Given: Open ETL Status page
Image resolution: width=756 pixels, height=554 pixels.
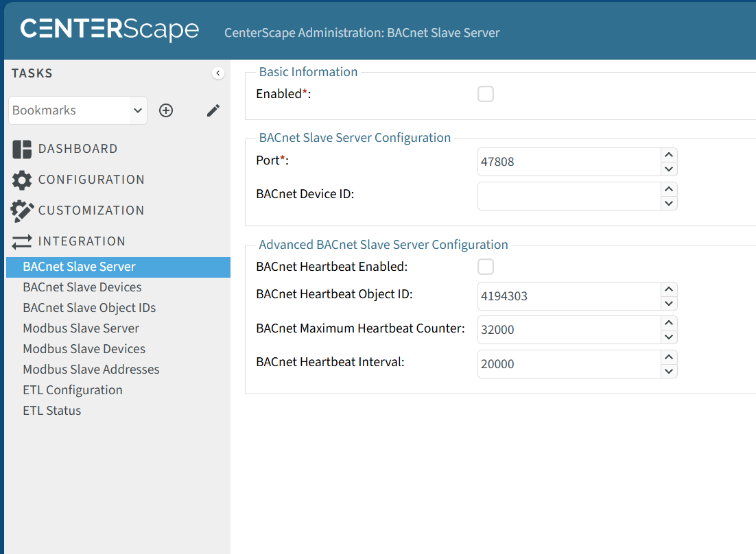Looking at the screenshot, I should pos(52,411).
